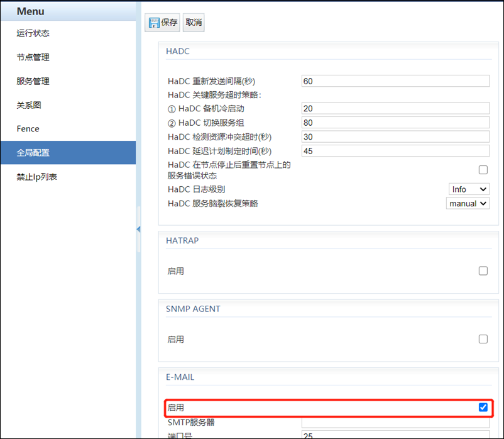The height and width of the screenshot is (439, 504).
Task: Click the SMTP服务器 input field
Action: (x=395, y=423)
